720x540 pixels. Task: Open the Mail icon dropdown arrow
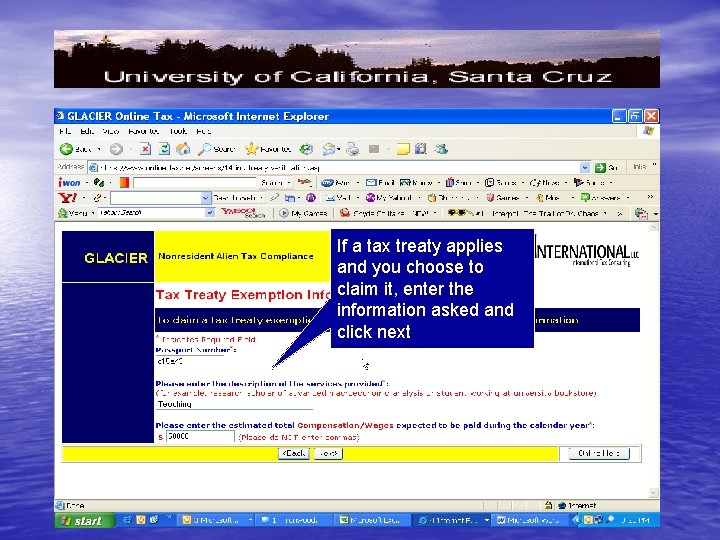pyautogui.click(x=338, y=149)
